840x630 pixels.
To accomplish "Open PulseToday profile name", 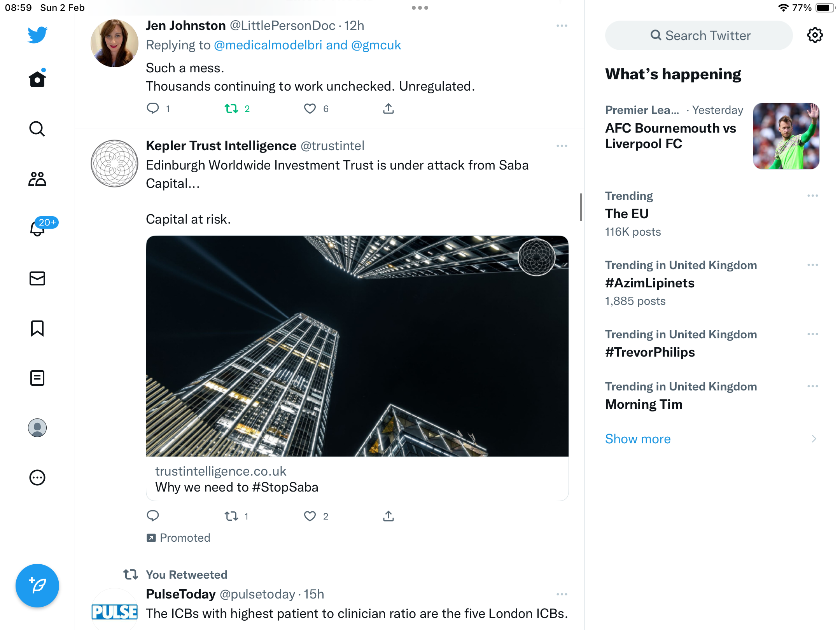I will pyautogui.click(x=180, y=594).
